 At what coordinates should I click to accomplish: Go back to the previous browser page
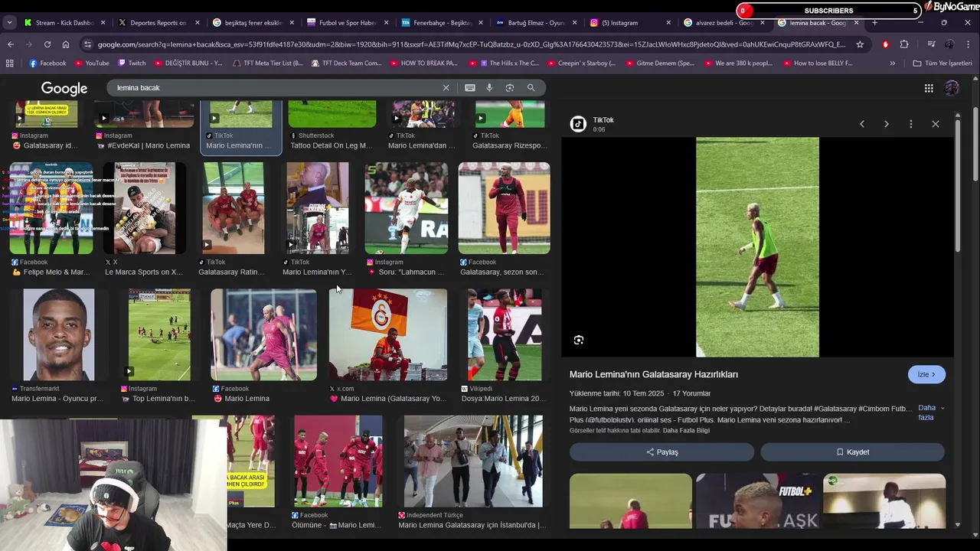tap(11, 44)
